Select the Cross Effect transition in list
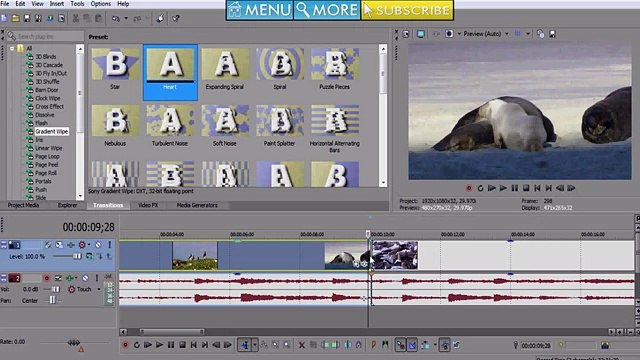This screenshot has width=640, height=360. pos(49,107)
